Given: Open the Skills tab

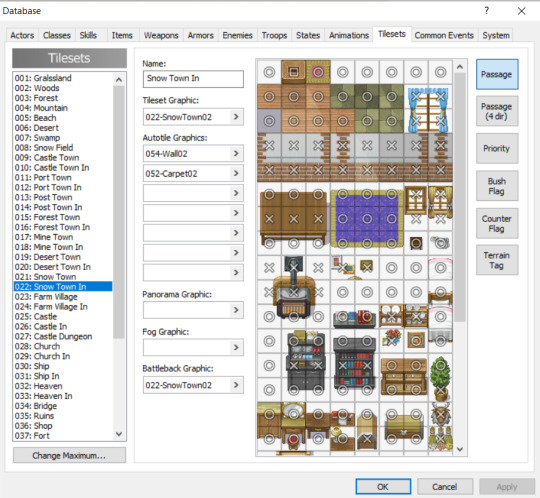Looking at the screenshot, I should [x=88, y=35].
